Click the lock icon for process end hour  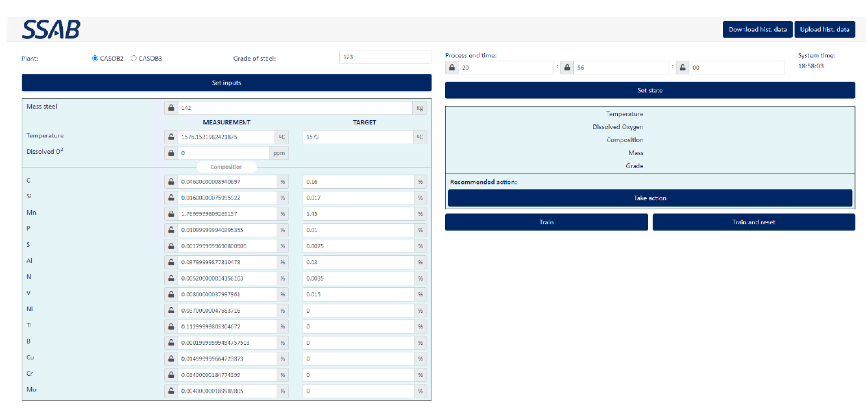(452, 67)
